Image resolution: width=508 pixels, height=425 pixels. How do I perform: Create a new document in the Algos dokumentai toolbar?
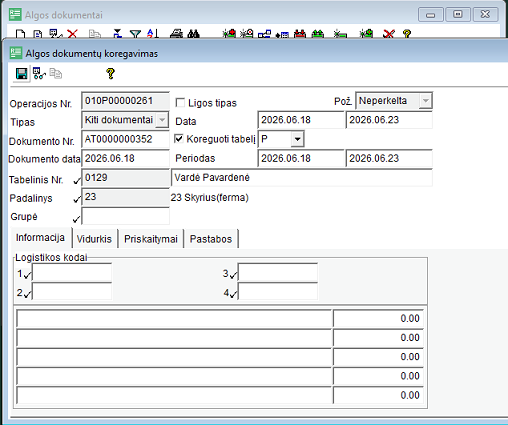click(x=21, y=34)
